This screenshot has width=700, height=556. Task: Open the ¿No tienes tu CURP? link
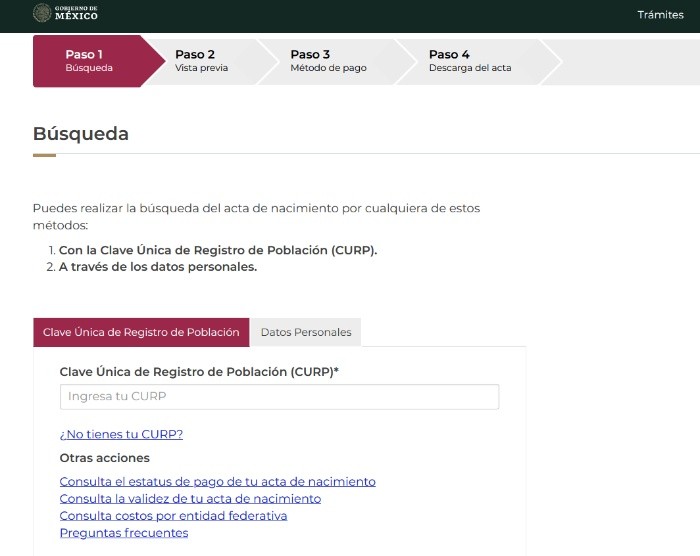pyautogui.click(x=121, y=434)
